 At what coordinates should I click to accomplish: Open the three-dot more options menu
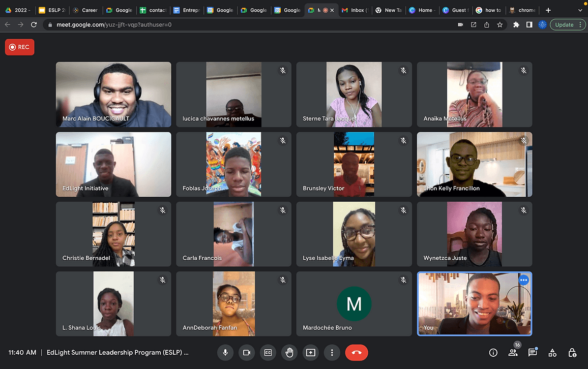click(332, 352)
